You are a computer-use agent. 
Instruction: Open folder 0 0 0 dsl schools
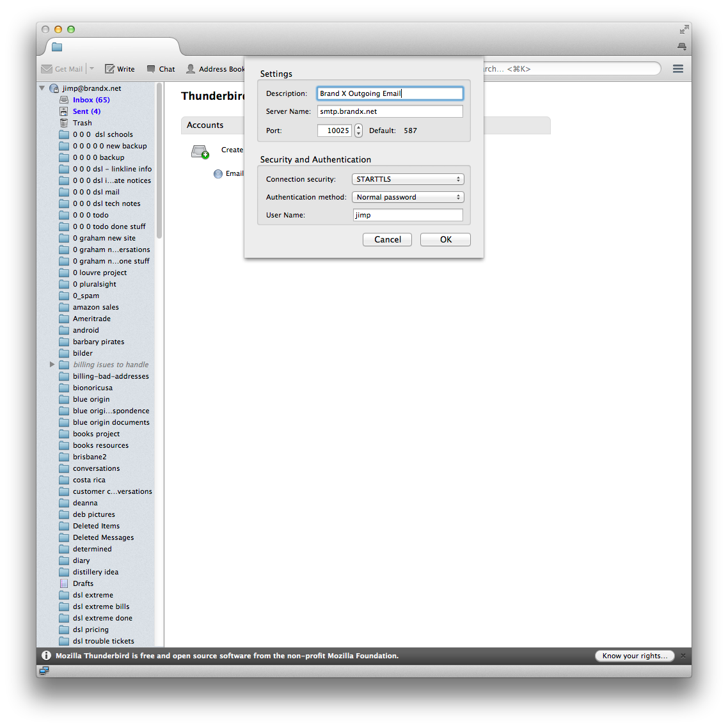[102, 134]
